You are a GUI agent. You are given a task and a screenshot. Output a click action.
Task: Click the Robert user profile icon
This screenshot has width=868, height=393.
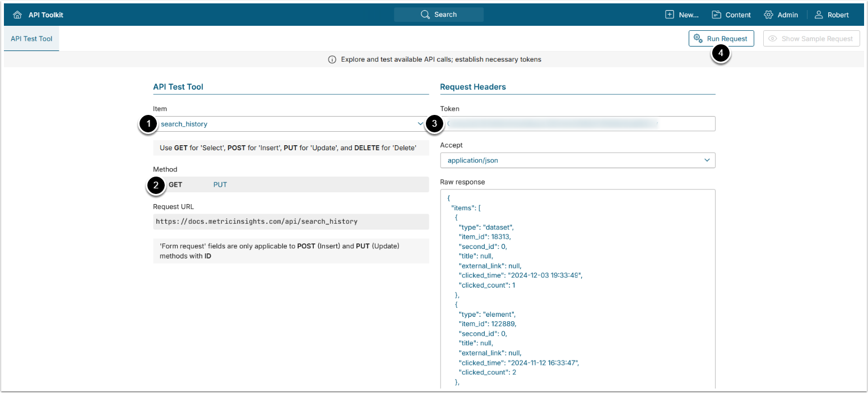(x=819, y=15)
